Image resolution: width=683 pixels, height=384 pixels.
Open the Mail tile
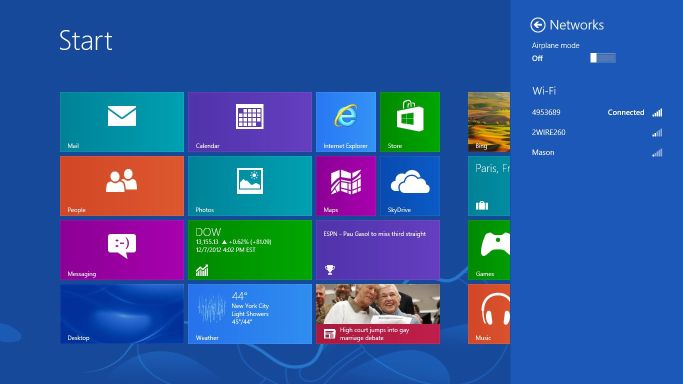(x=122, y=122)
